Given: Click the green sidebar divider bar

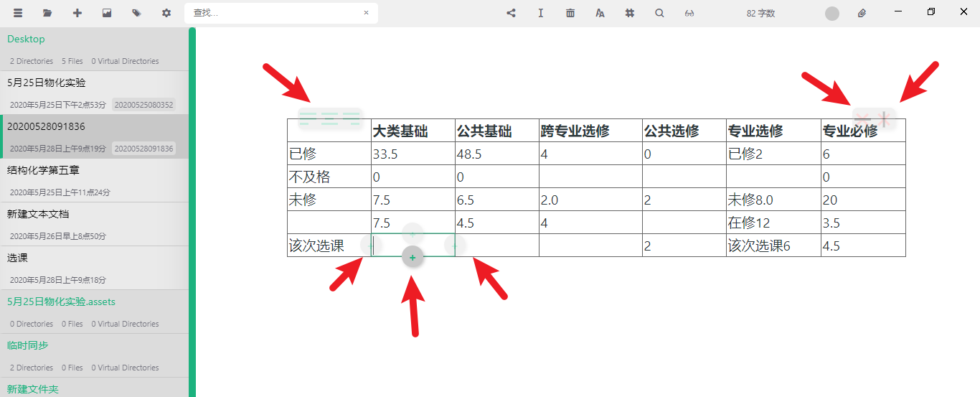Looking at the screenshot, I should [x=192, y=212].
